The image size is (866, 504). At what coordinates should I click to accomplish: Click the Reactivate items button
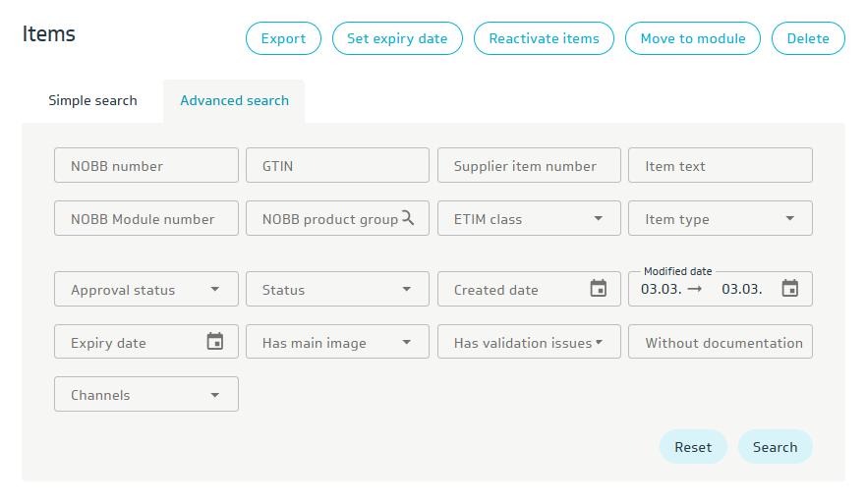coord(544,38)
